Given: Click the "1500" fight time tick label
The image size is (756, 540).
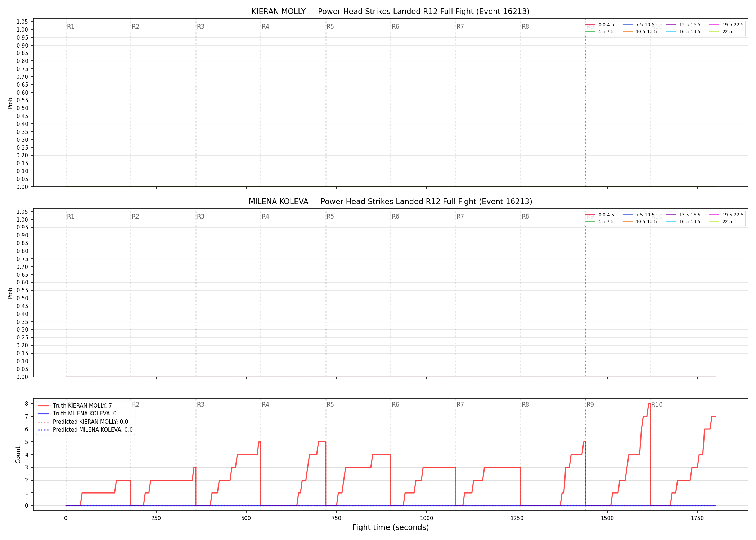Looking at the screenshot, I should pyautogui.click(x=607, y=518).
